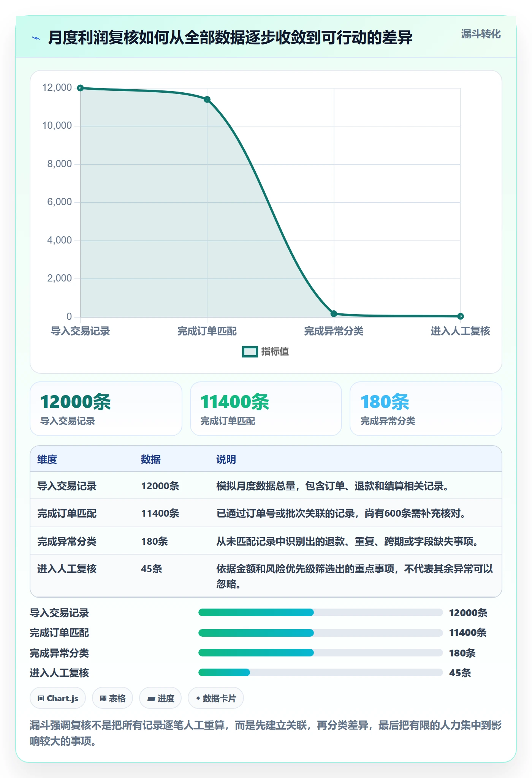Click the 12000条 data card
This screenshot has height=778, width=532.
click(x=106, y=409)
